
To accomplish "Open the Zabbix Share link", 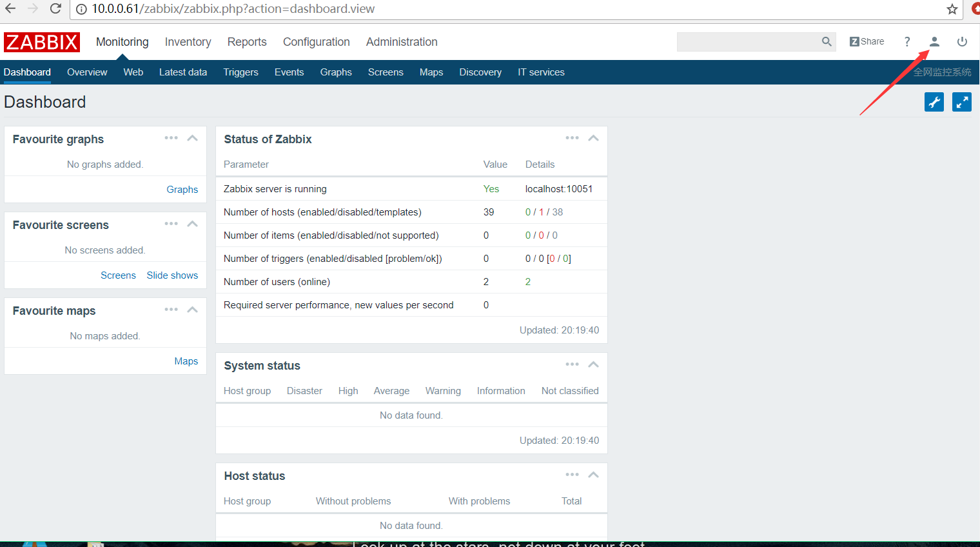I will [867, 41].
